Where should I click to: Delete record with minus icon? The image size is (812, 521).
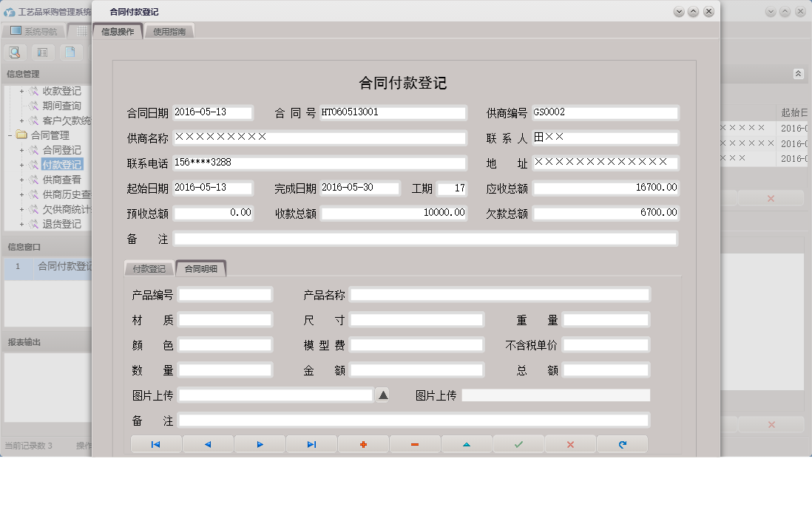click(414, 443)
